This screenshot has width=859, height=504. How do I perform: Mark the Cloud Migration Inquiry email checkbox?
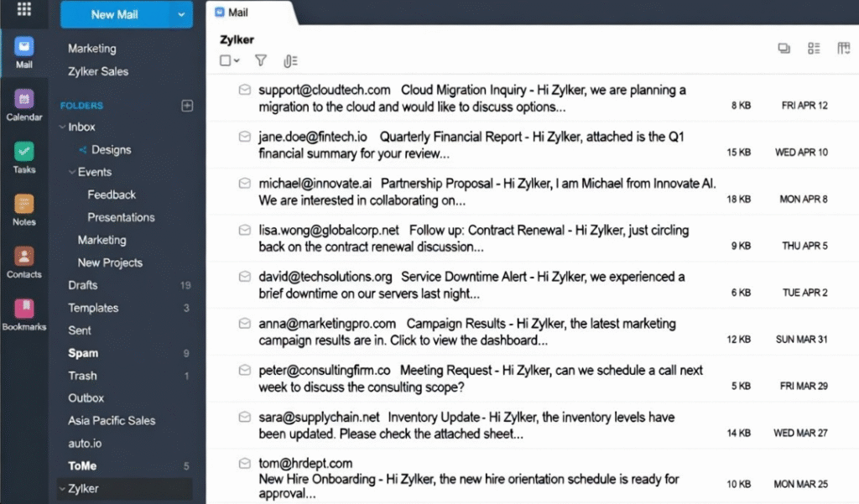244,91
